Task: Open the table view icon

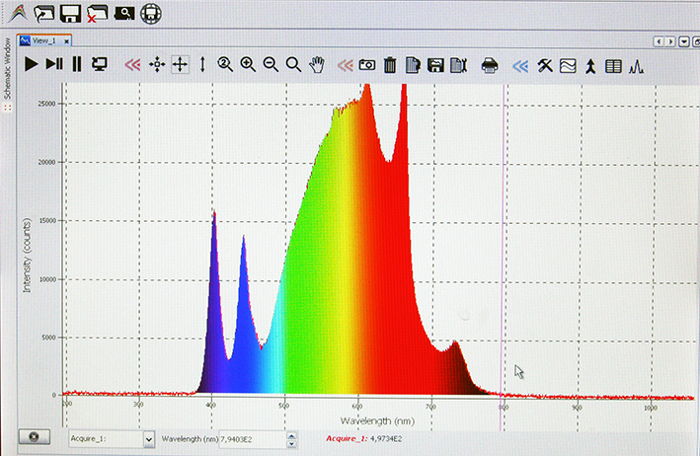Action: pyautogui.click(x=613, y=66)
